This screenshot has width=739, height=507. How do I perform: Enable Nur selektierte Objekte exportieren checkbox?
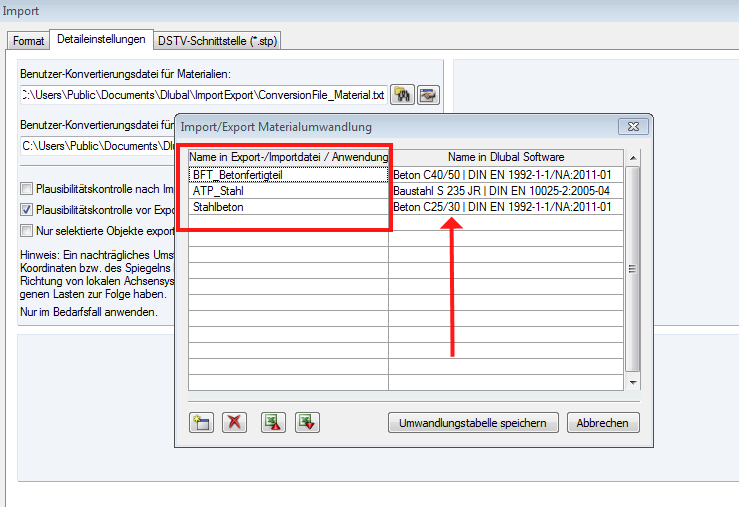(x=27, y=231)
